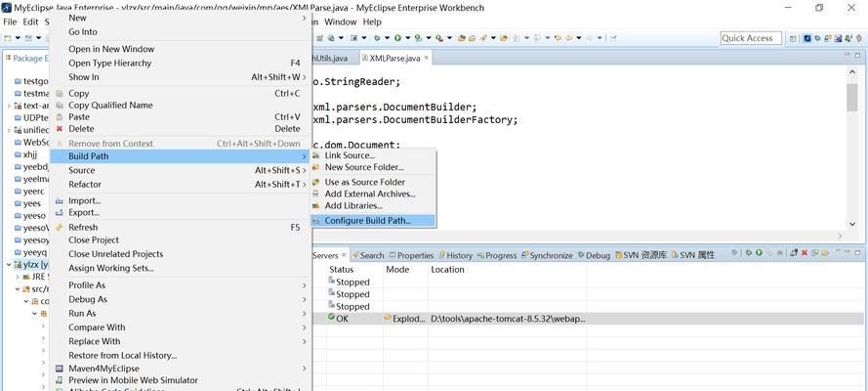The image size is (868, 391).
Task: Open the New submenu arrow
Action: point(304,18)
